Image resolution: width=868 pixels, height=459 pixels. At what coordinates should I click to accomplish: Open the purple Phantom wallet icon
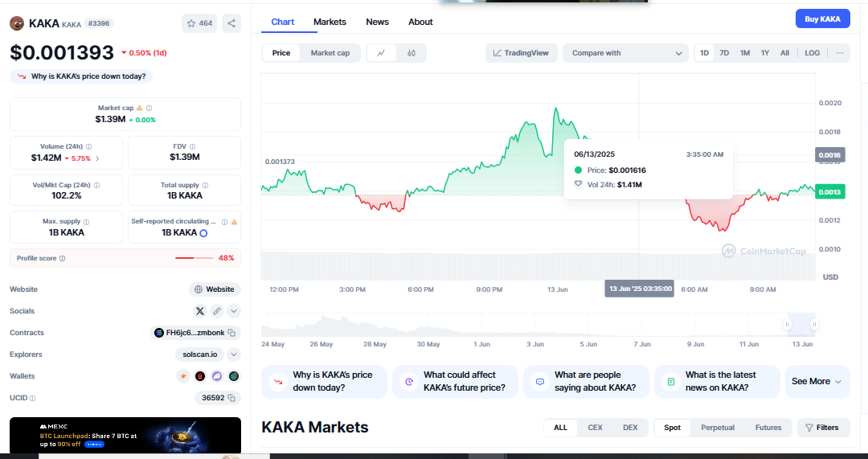217,376
